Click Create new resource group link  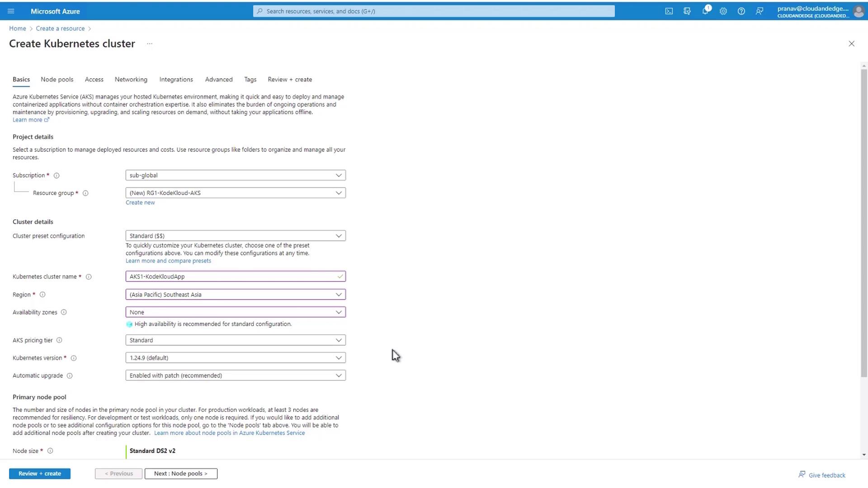[140, 203]
